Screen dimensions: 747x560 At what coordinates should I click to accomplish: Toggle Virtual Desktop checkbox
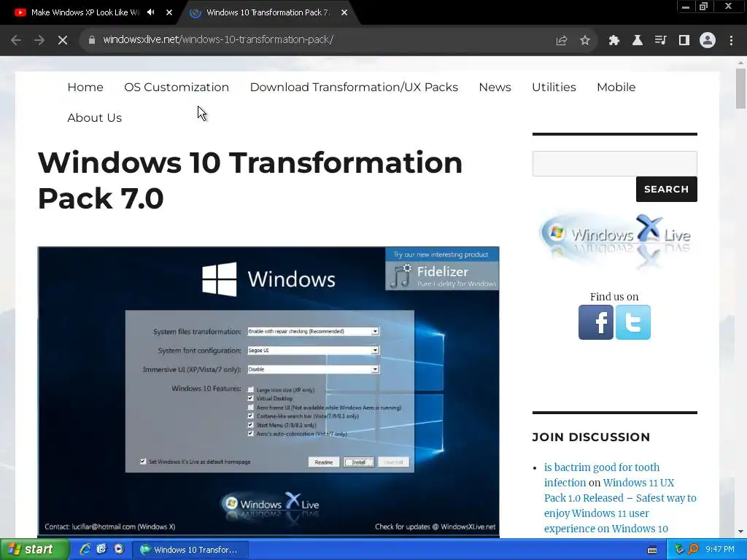pos(251,399)
